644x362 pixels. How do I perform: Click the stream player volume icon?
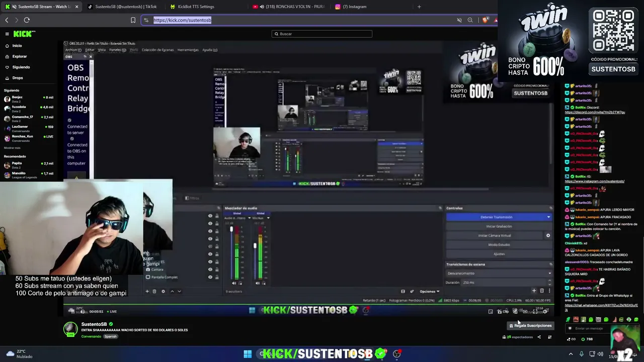(83, 311)
